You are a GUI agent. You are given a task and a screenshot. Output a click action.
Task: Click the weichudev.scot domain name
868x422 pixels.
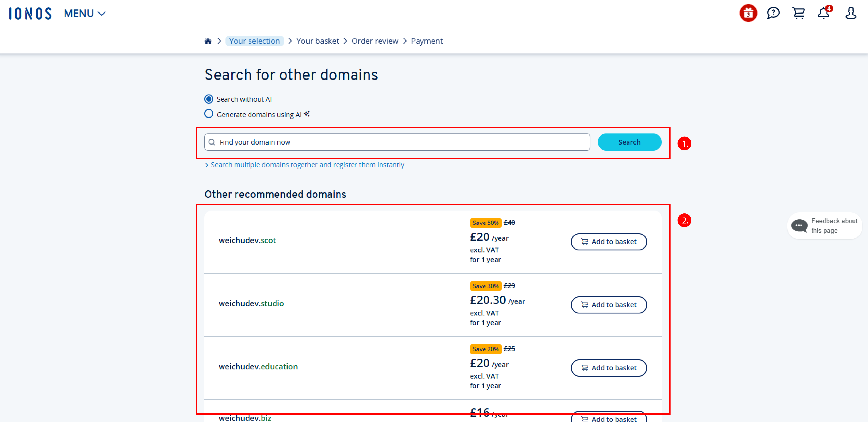[247, 241]
